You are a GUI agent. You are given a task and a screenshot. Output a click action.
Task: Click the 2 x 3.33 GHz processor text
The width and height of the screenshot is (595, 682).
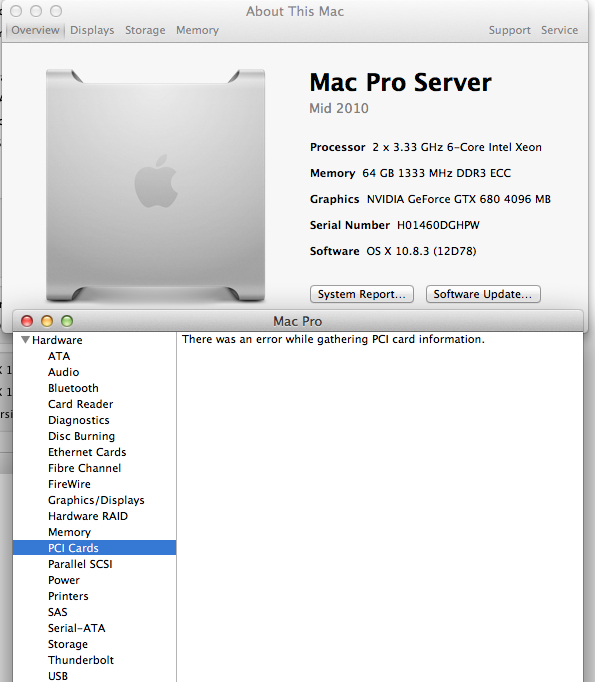coord(457,147)
